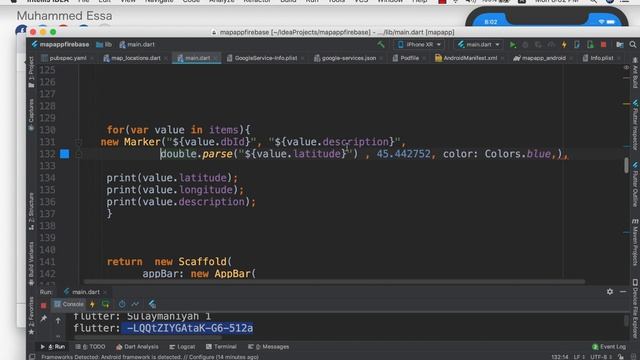
Task: Click the fold marker on line 132
Action: (79, 154)
